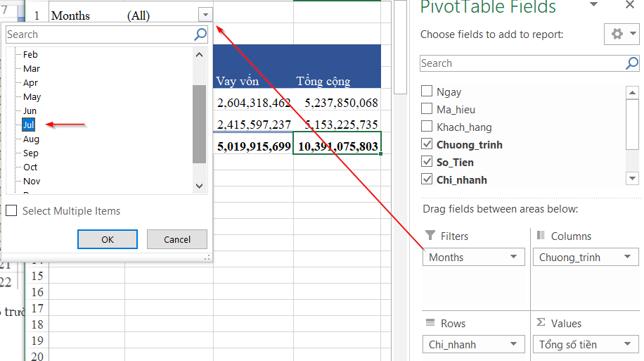
Task: Choose Sep from the filter list
Action: click(30, 153)
